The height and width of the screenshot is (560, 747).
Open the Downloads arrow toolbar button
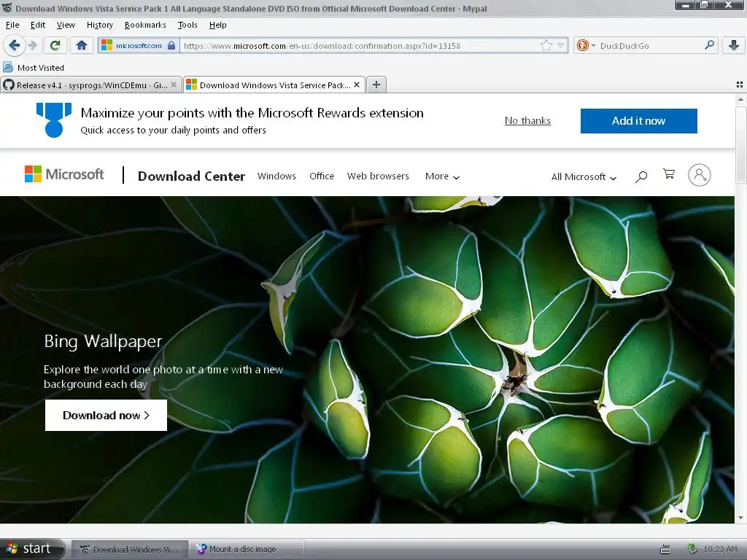point(734,45)
